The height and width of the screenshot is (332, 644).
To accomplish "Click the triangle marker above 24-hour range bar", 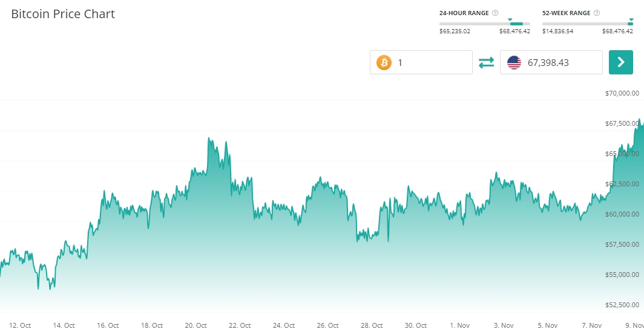I will click(510, 19).
